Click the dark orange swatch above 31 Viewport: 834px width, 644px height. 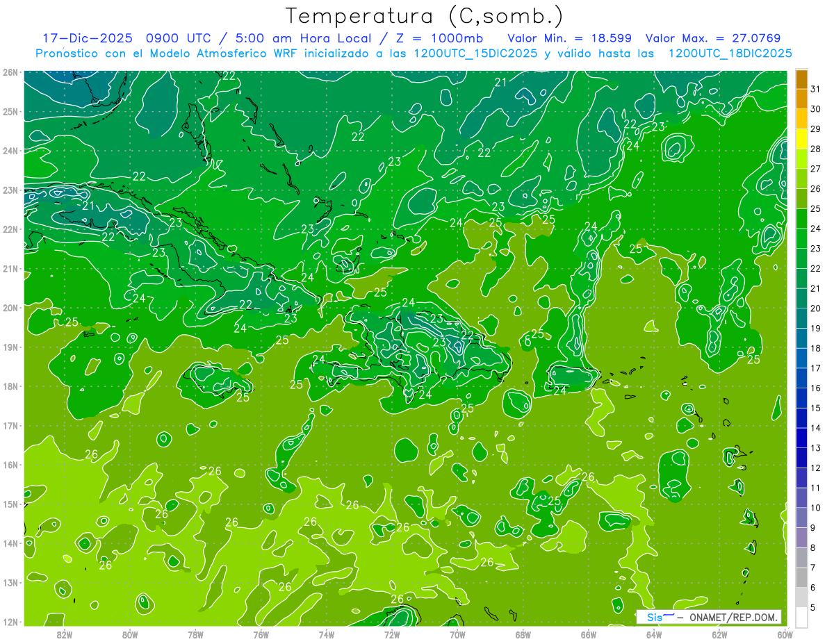click(801, 79)
